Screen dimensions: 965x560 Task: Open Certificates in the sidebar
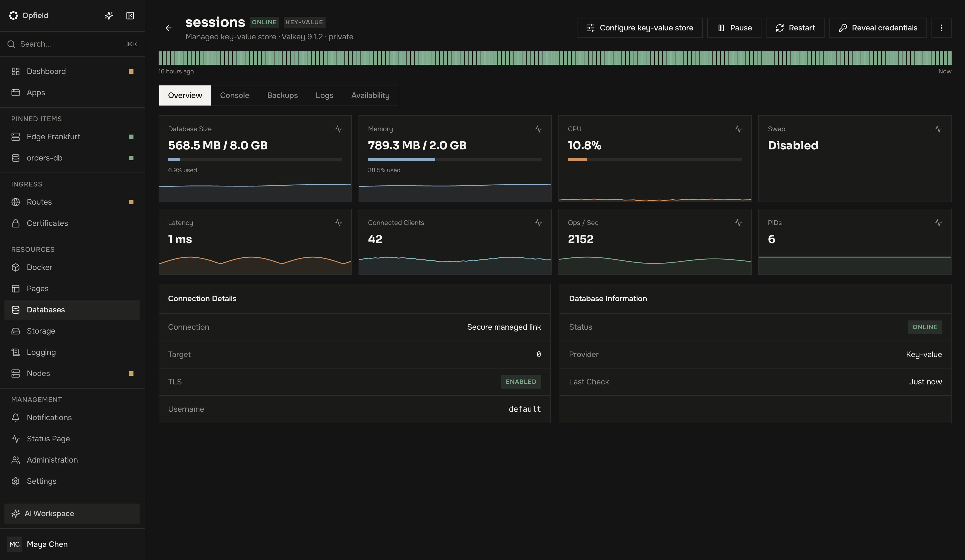click(x=72, y=223)
